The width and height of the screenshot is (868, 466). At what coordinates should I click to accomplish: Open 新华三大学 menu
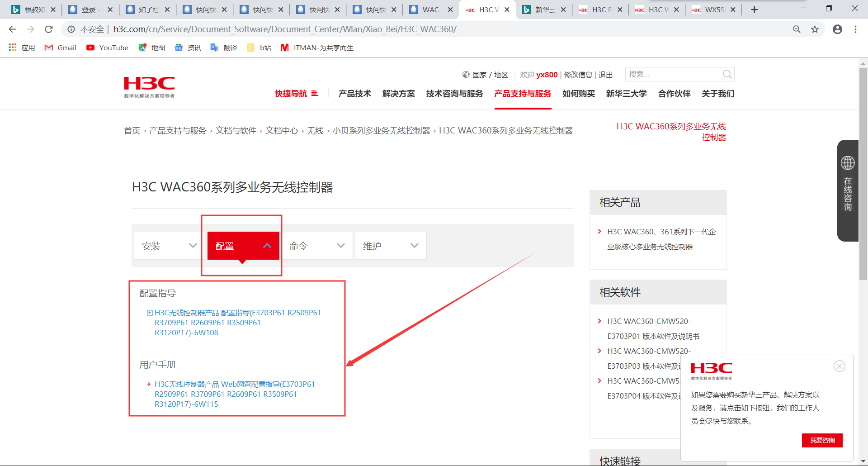click(627, 94)
